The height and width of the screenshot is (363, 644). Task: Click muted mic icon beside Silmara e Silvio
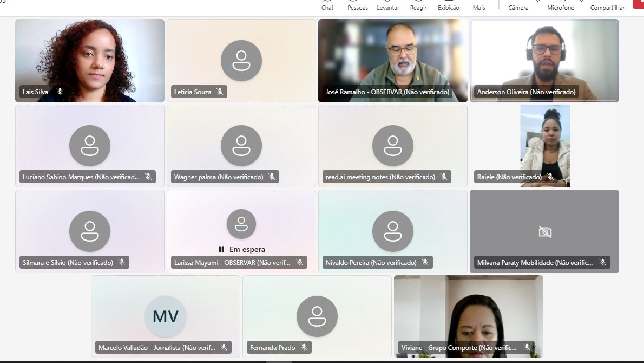tap(122, 262)
